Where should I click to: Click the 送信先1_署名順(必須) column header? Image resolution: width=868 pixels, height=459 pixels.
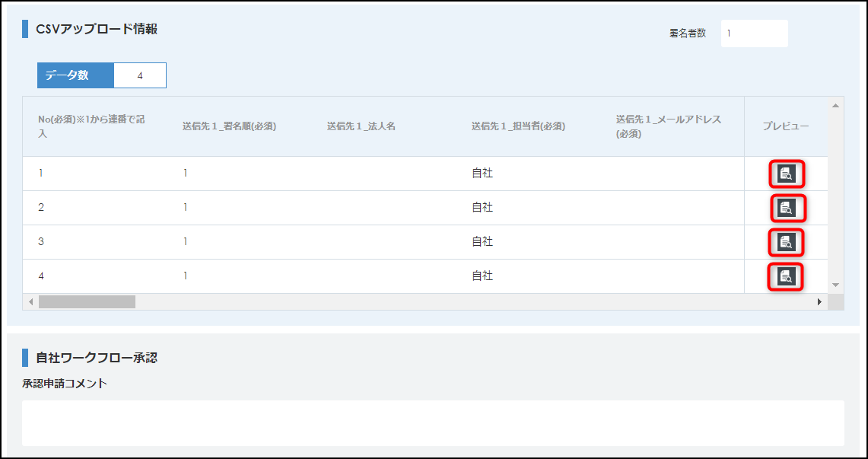(229, 126)
